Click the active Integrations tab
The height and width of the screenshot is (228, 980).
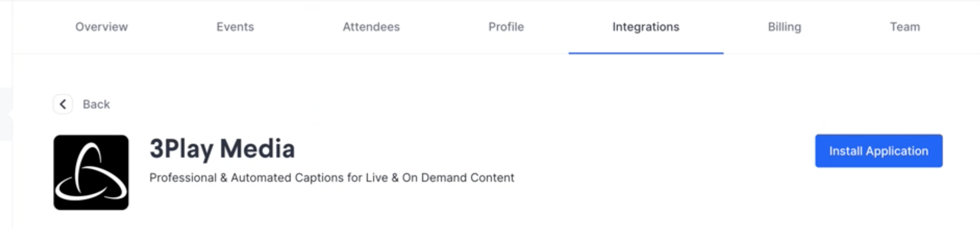pos(645,27)
